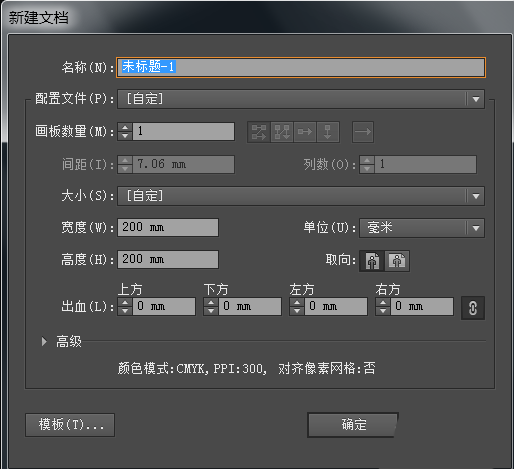Click the 间距 spacing field 7.06 mm
The width and height of the screenshot is (514, 469).
(183, 164)
